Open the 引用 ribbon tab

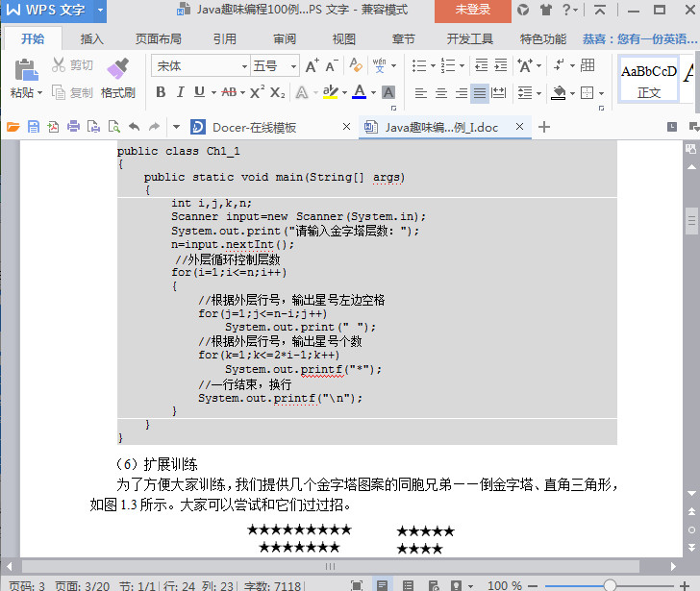click(225, 39)
